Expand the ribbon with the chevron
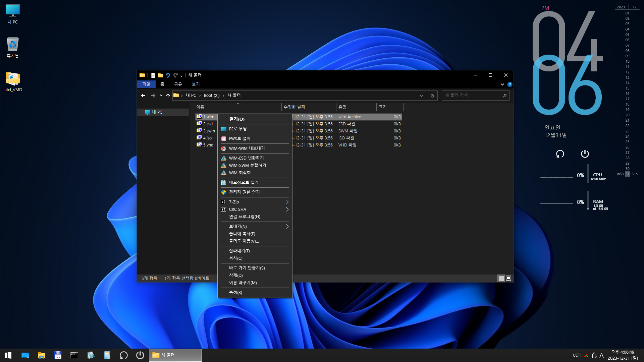Viewport: 644px width, 362px height. pos(502,84)
